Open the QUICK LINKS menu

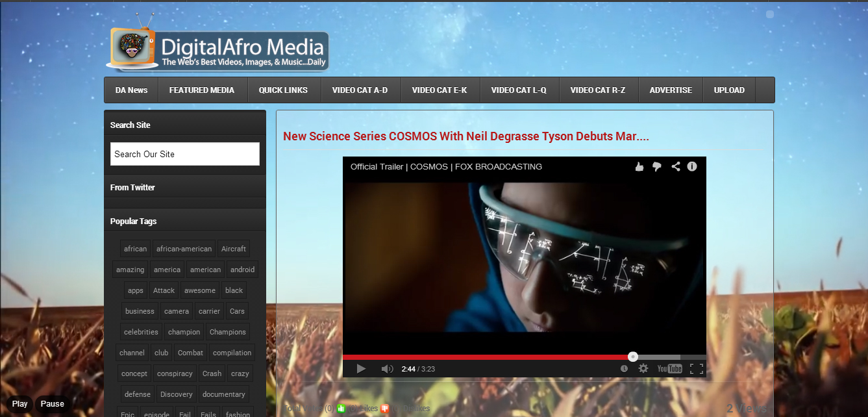tap(283, 90)
